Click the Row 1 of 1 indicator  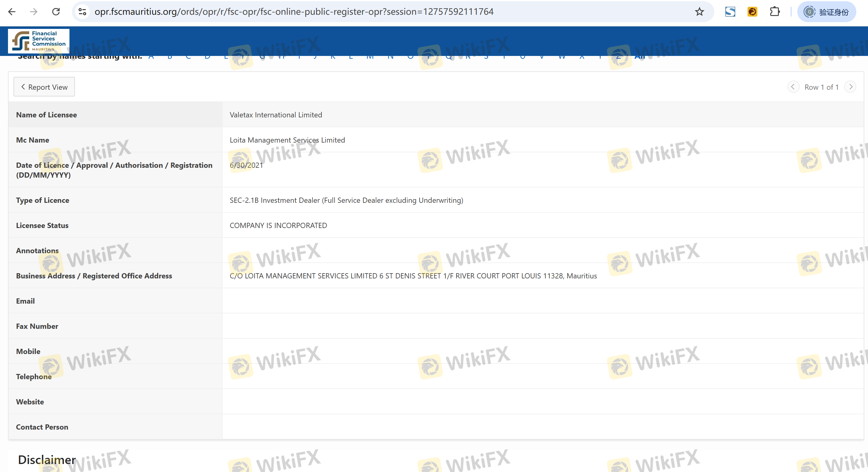click(x=821, y=87)
